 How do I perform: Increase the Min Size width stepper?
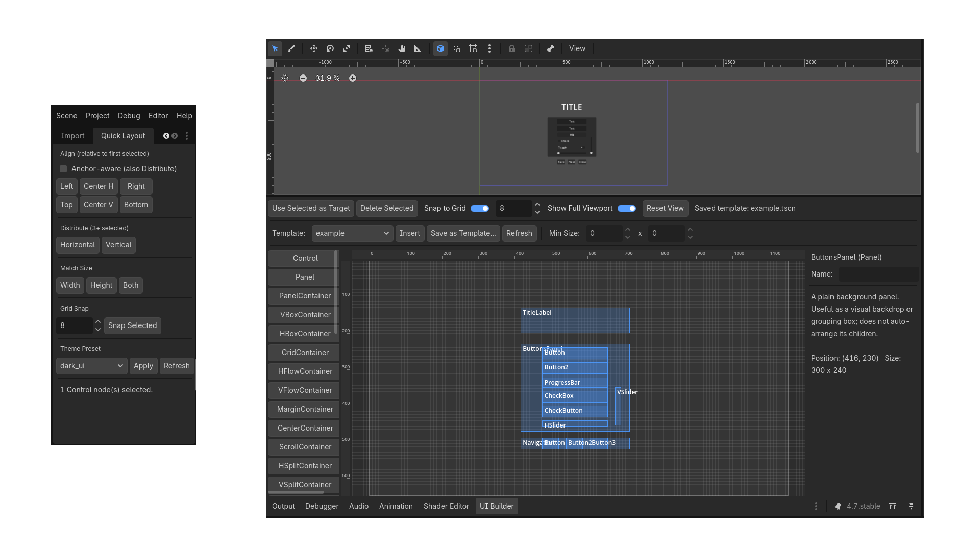tap(628, 230)
